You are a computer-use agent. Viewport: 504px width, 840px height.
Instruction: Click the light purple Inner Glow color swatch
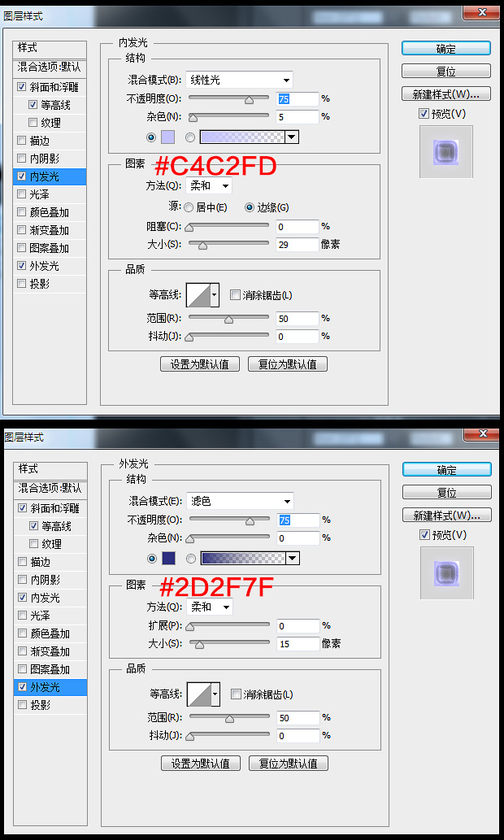(x=167, y=137)
